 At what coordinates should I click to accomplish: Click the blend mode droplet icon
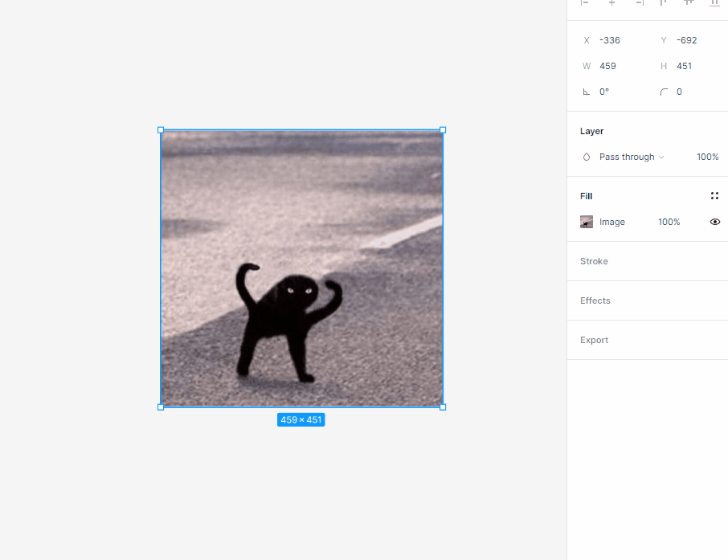[586, 157]
